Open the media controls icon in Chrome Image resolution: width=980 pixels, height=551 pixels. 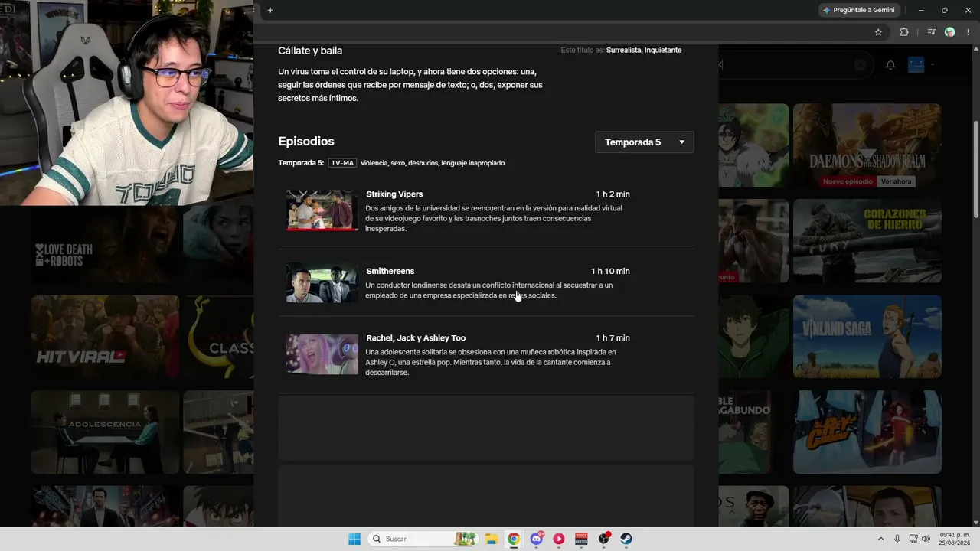pos(931,32)
